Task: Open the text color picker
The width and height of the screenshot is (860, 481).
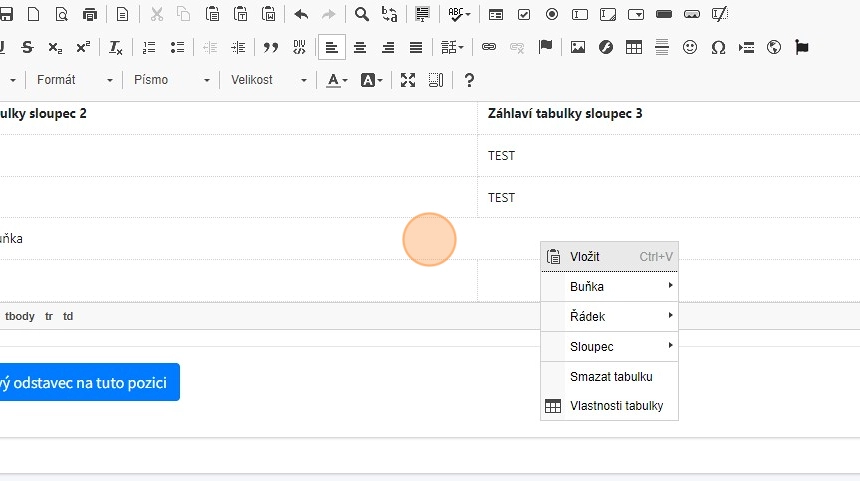Action: pyautogui.click(x=337, y=80)
